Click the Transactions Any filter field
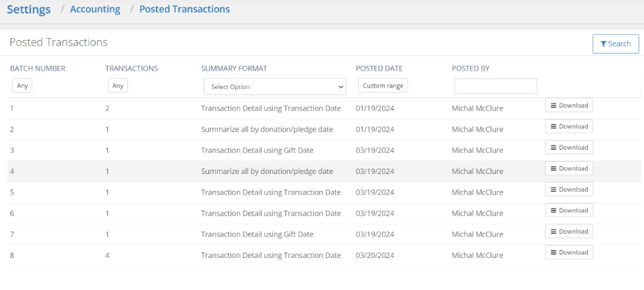The width and height of the screenshot is (644, 290). click(118, 86)
